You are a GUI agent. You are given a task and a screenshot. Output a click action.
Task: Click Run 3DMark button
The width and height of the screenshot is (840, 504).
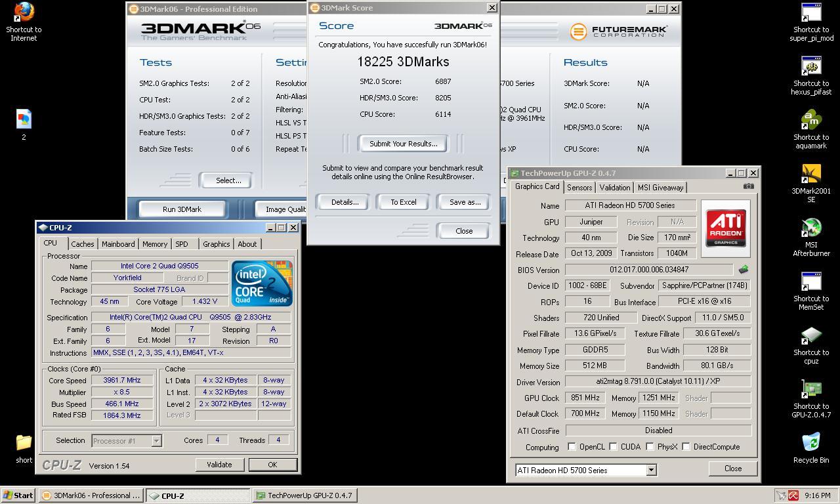[182, 209]
